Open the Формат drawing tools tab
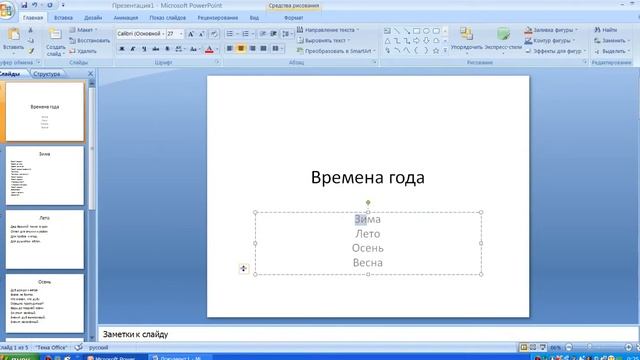 click(293, 18)
